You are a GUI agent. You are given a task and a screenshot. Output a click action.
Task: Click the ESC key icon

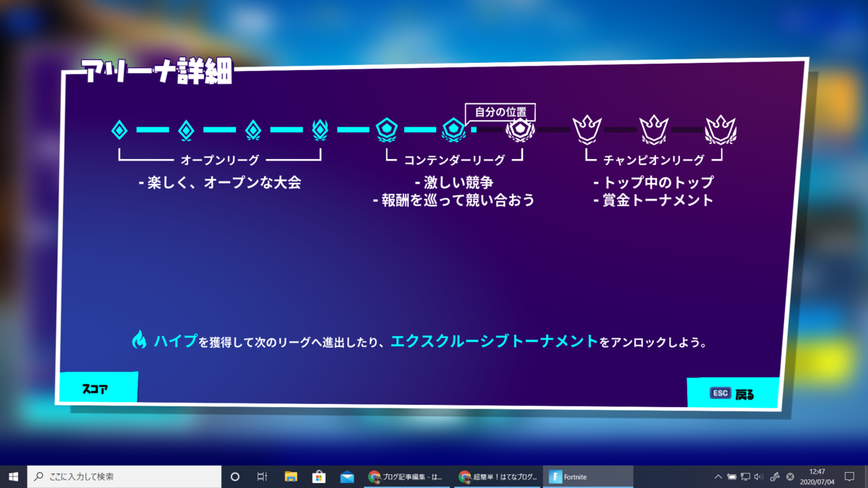click(x=720, y=393)
